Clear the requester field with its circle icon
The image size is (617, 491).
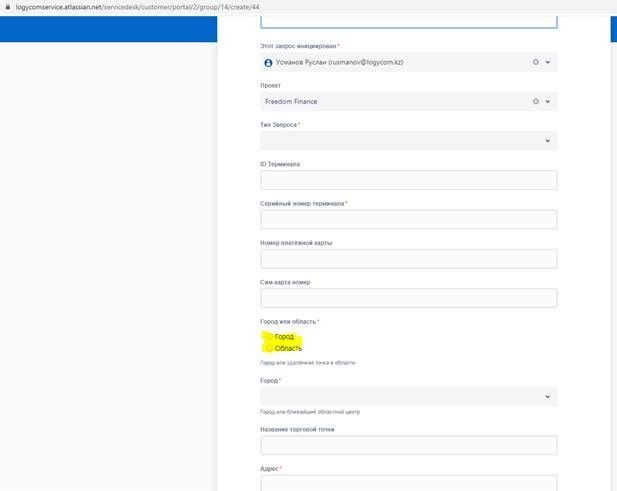coord(536,62)
